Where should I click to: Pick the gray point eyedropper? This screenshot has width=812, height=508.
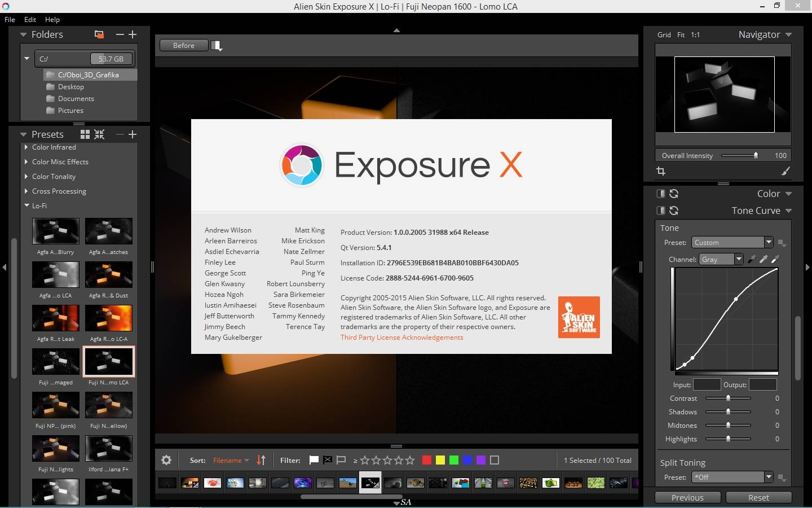764,259
